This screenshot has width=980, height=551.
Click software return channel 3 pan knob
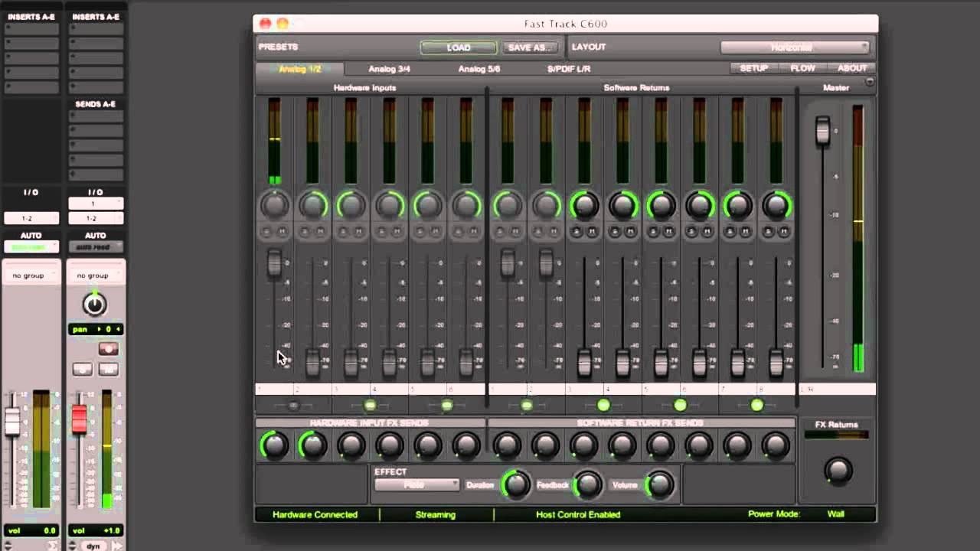[x=584, y=205]
